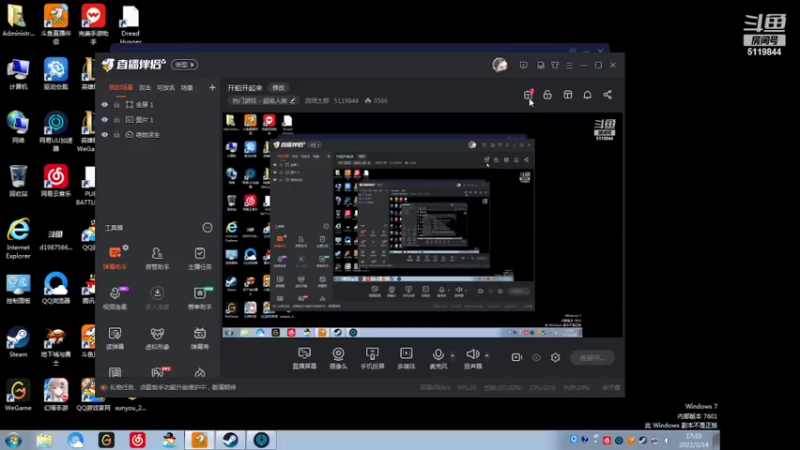The image size is (800, 450).
Task: Toggle lock on 全屏 1 source
Action: (117, 105)
